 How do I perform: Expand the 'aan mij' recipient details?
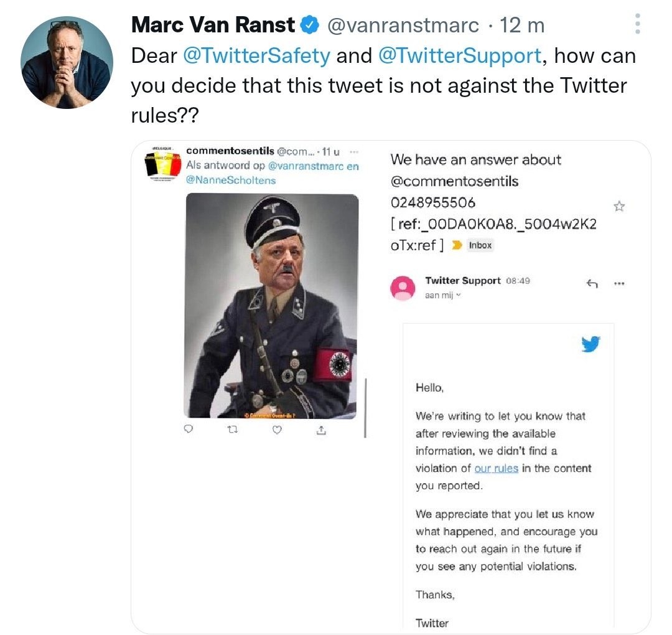(443, 295)
